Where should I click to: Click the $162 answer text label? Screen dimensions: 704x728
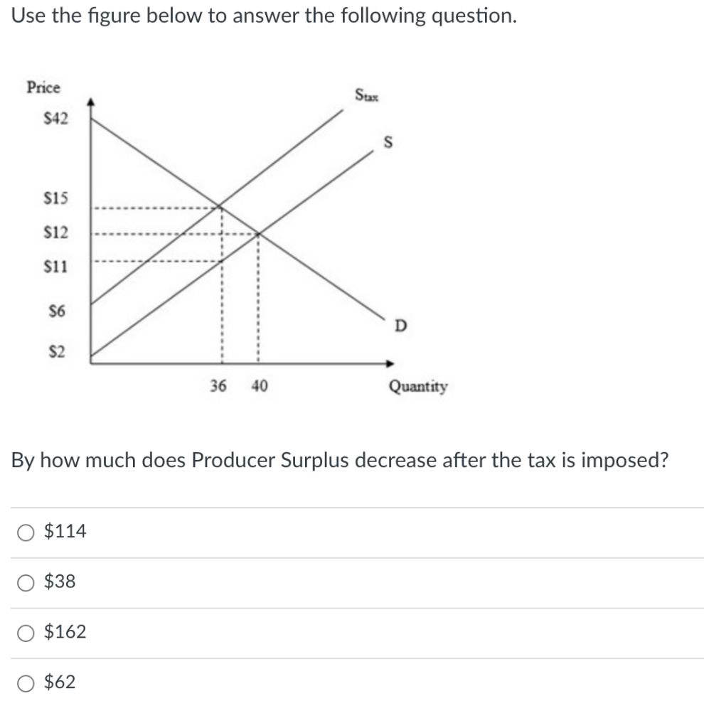click(65, 632)
